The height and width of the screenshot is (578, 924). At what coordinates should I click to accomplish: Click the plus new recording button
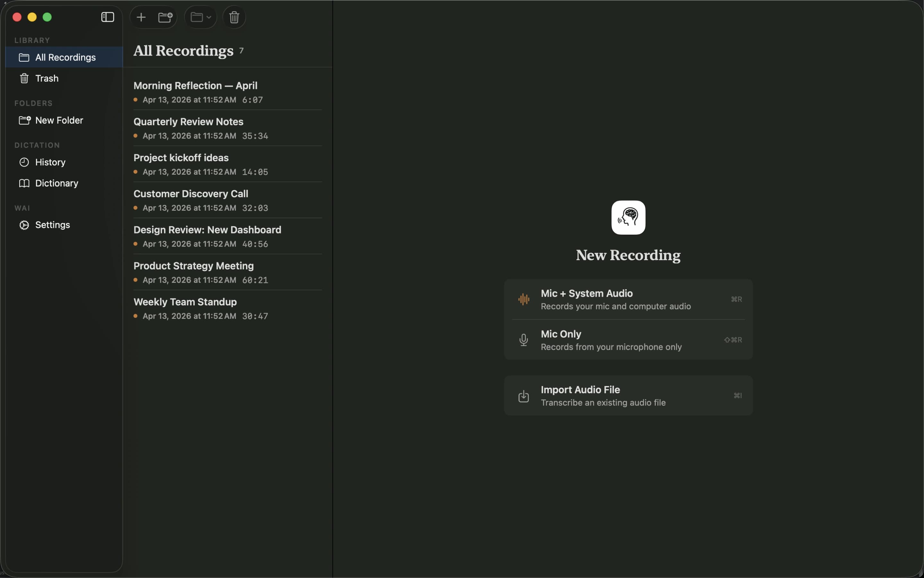click(141, 17)
